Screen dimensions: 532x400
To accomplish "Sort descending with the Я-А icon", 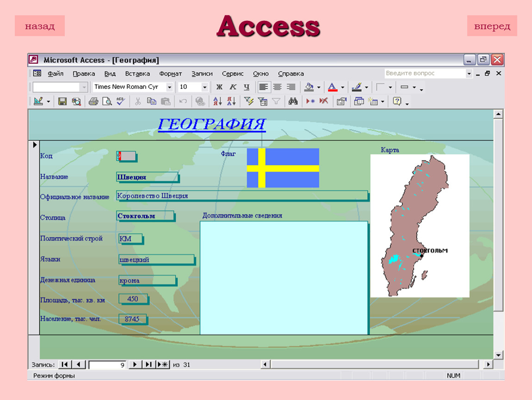I will click(x=231, y=101).
